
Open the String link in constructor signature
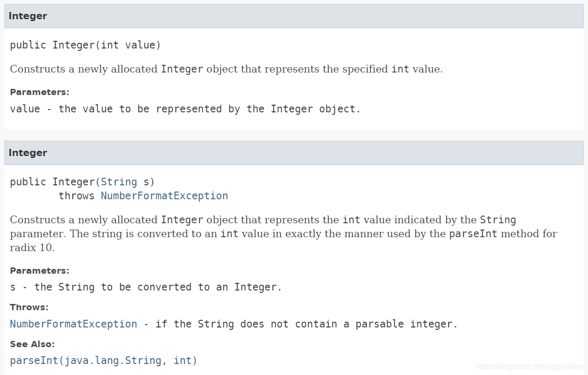click(x=119, y=182)
